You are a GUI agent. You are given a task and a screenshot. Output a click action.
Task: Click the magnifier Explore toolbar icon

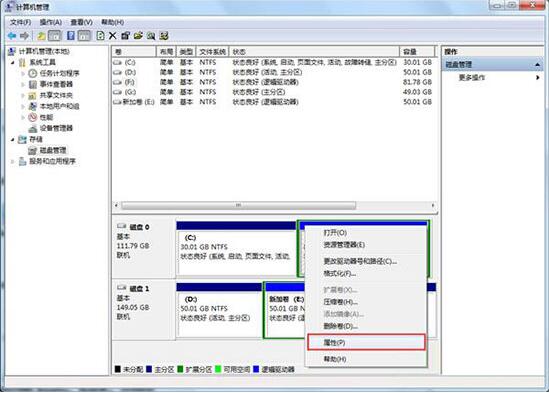pos(151,36)
